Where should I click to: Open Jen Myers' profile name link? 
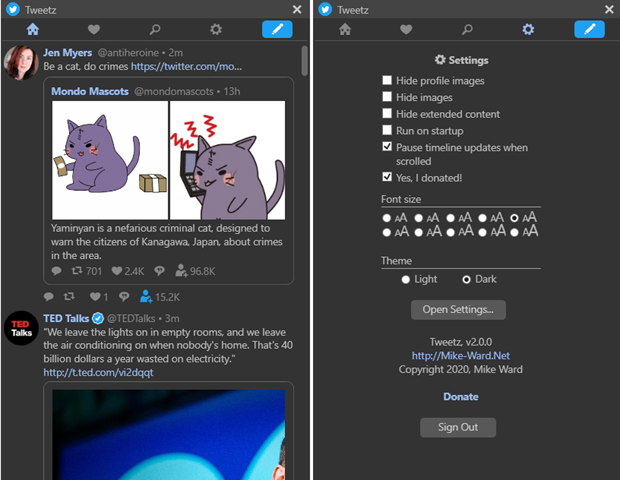68,53
